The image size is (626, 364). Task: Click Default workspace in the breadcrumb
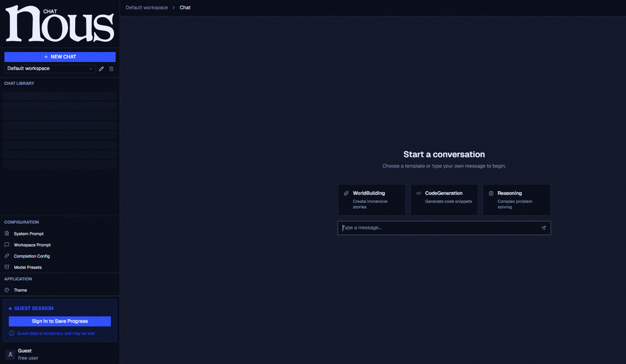(146, 8)
